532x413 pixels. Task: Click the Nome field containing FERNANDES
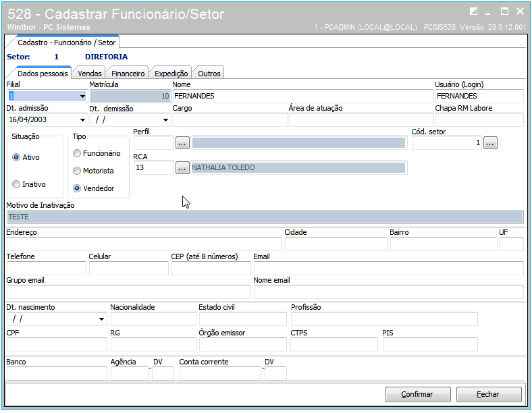303,97
